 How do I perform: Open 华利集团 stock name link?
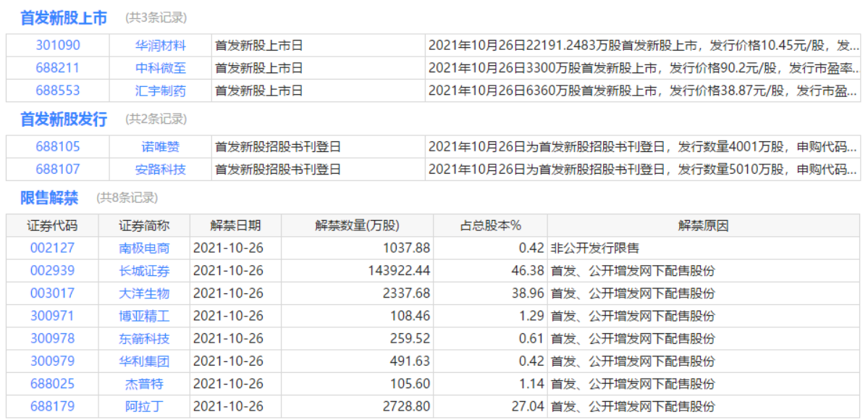coord(144,361)
